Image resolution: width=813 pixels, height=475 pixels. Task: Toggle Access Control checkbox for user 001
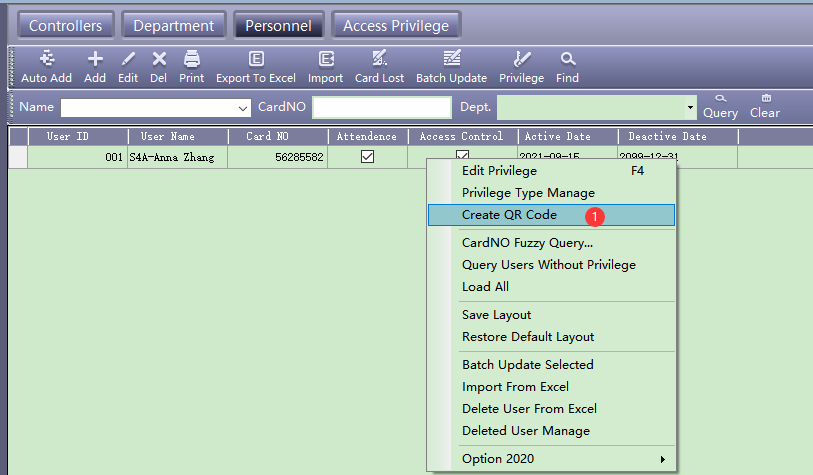(462, 155)
